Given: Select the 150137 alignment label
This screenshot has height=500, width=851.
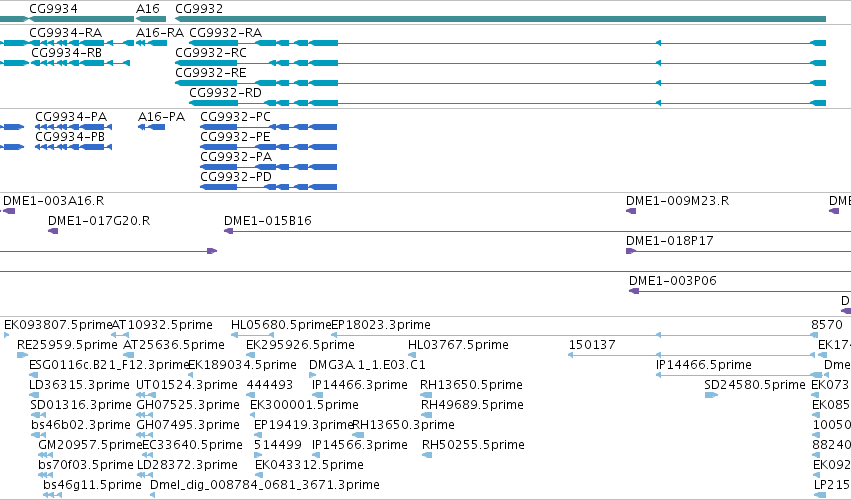Looking at the screenshot, I should coord(592,345).
